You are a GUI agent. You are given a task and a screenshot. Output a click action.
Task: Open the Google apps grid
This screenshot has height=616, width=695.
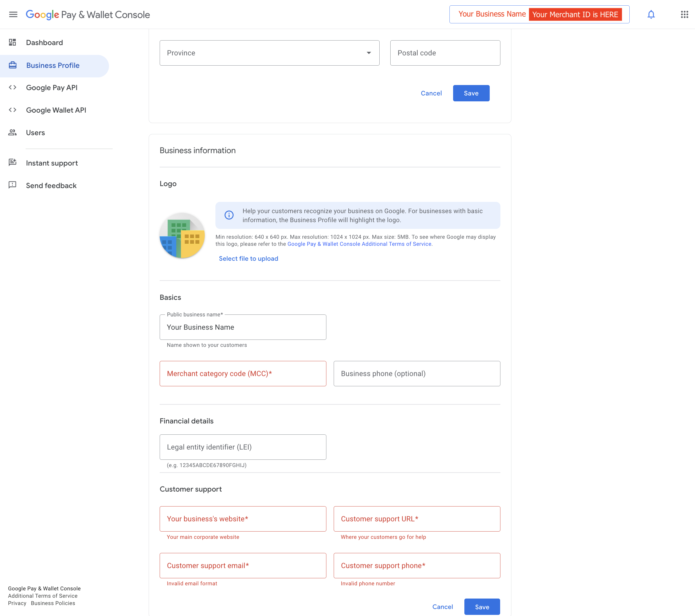pos(684,15)
